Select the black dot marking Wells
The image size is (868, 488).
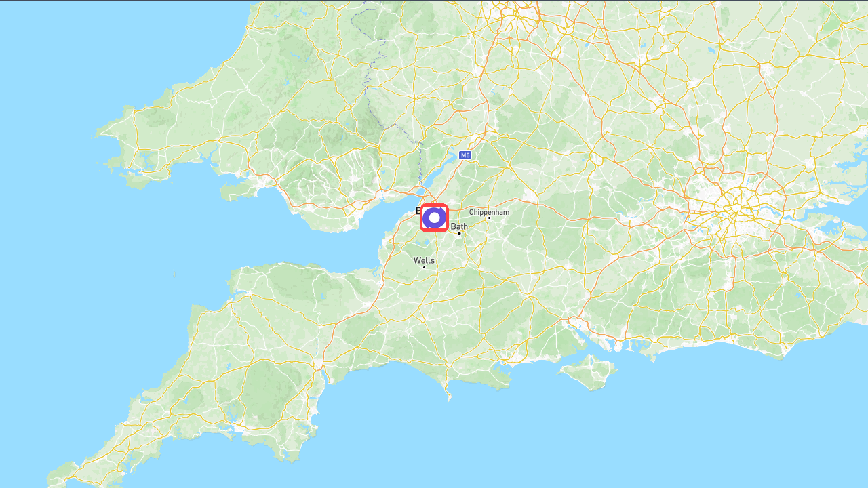click(x=425, y=267)
